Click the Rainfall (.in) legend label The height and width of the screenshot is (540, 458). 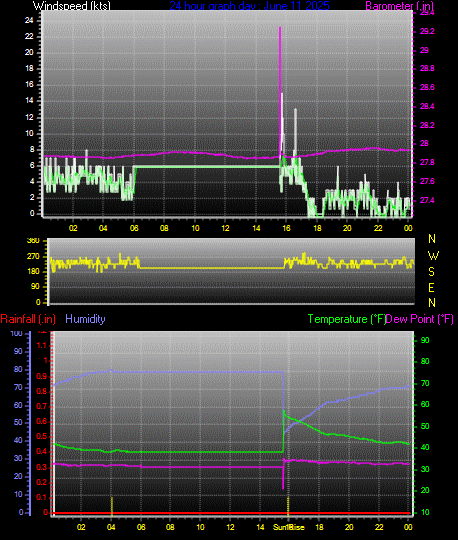click(28, 319)
